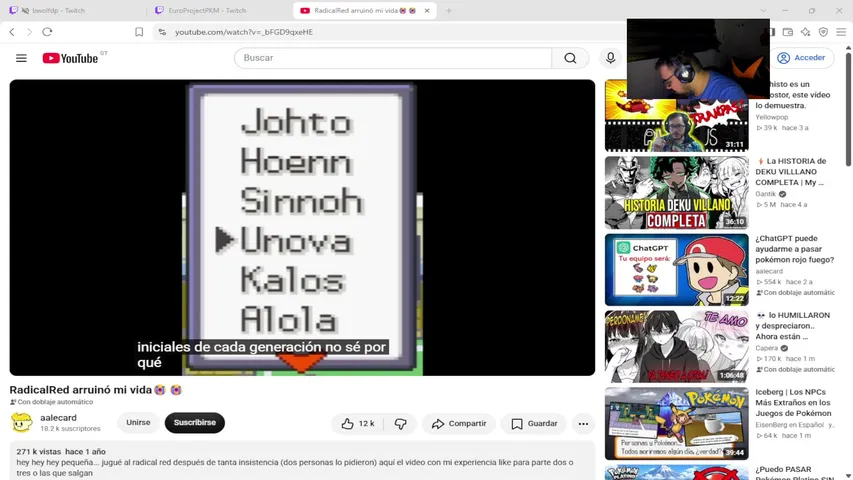Screen dimensions: 853x480
Task: Click the video player to pause
Action: point(302,227)
